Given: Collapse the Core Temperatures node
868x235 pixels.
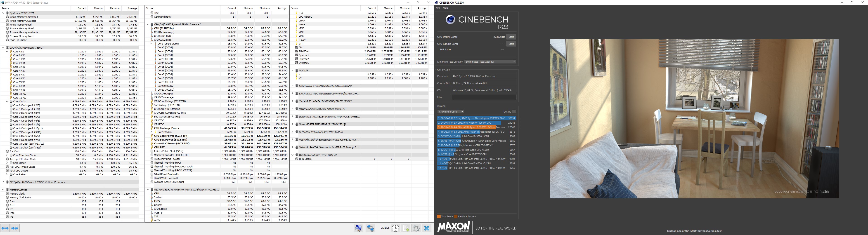Looking at the screenshot, I should point(152,44).
